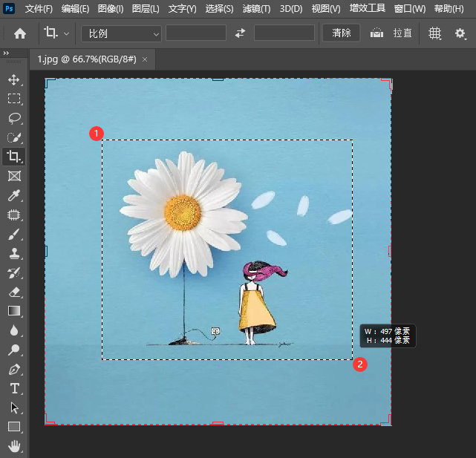Click the 拉直 straighten button
Screen dimensions: 476x458
402,33
